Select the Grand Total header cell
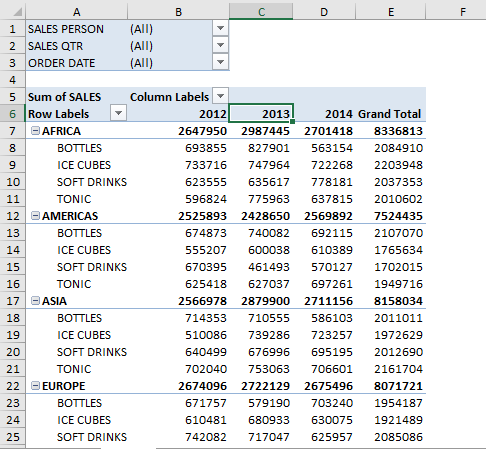This screenshot has height=449, width=486. point(391,114)
